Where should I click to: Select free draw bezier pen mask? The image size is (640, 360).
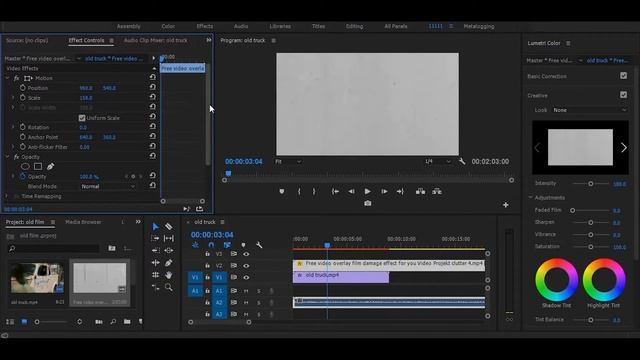[50, 167]
